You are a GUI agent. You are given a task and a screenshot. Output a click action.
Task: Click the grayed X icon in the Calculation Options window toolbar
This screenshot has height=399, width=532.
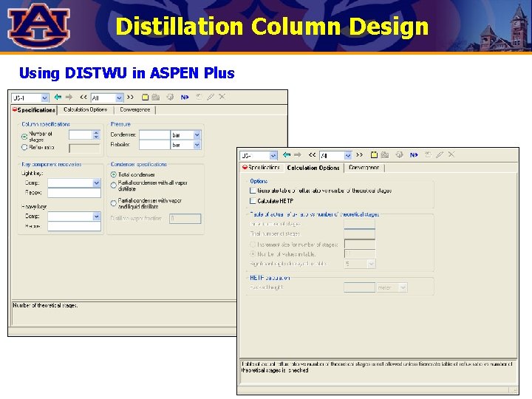pyautogui.click(x=451, y=154)
